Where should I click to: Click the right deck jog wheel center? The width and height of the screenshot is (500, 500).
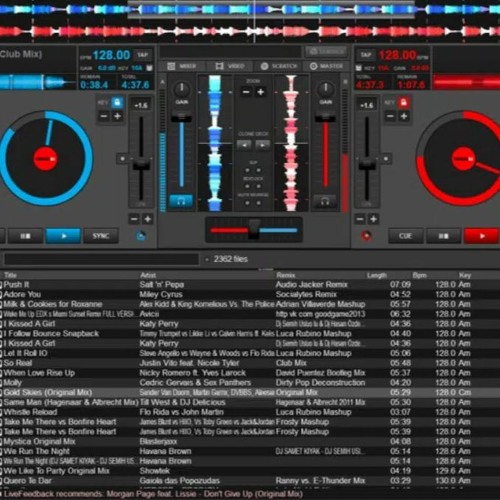pos(464,159)
